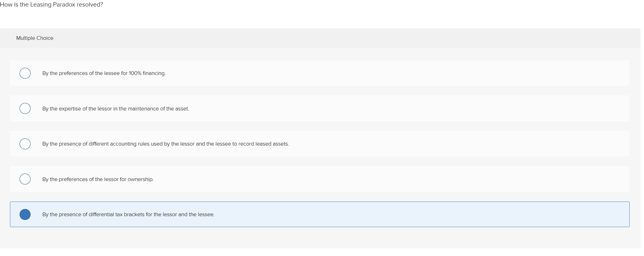Select radio for lessor ownership preference

tap(25, 179)
